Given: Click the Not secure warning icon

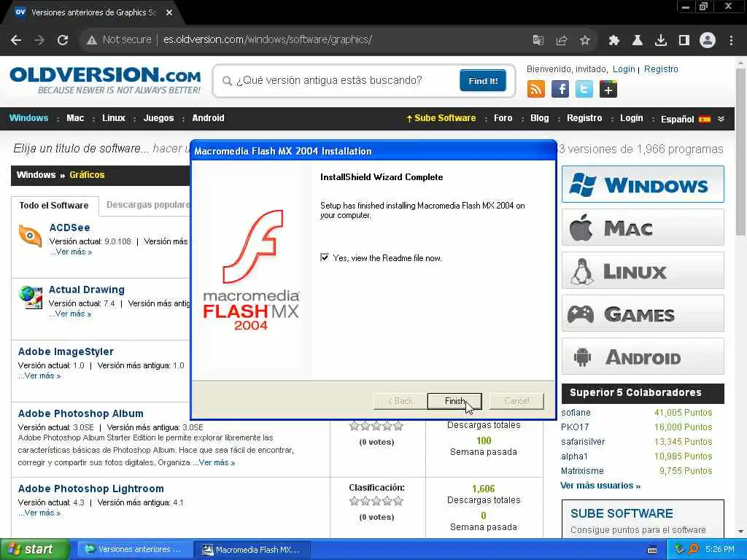Looking at the screenshot, I should (x=92, y=40).
